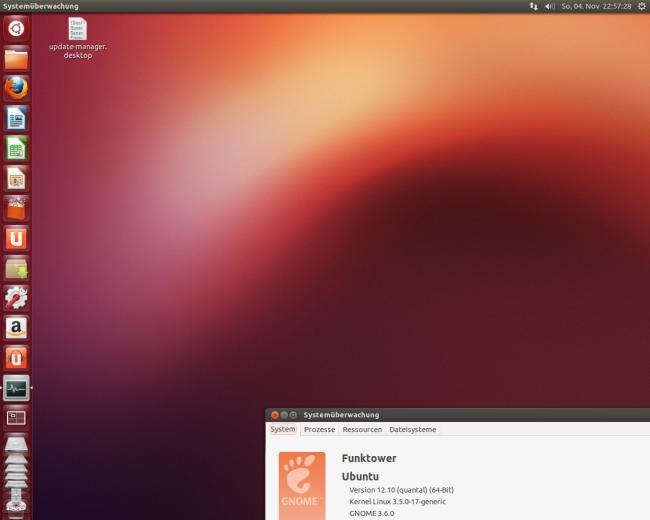Open the System Settings gear-wrench icon
Screen dimensions: 650x520
click(x=16, y=298)
